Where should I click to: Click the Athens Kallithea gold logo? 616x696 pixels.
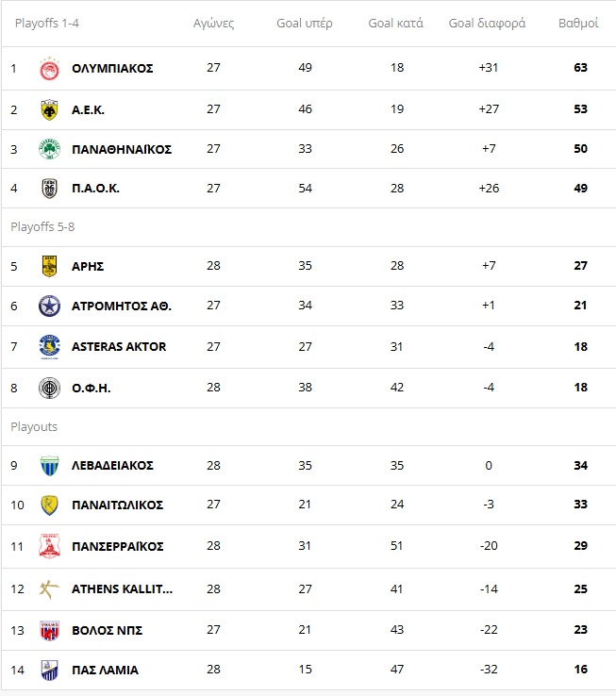click(49, 589)
